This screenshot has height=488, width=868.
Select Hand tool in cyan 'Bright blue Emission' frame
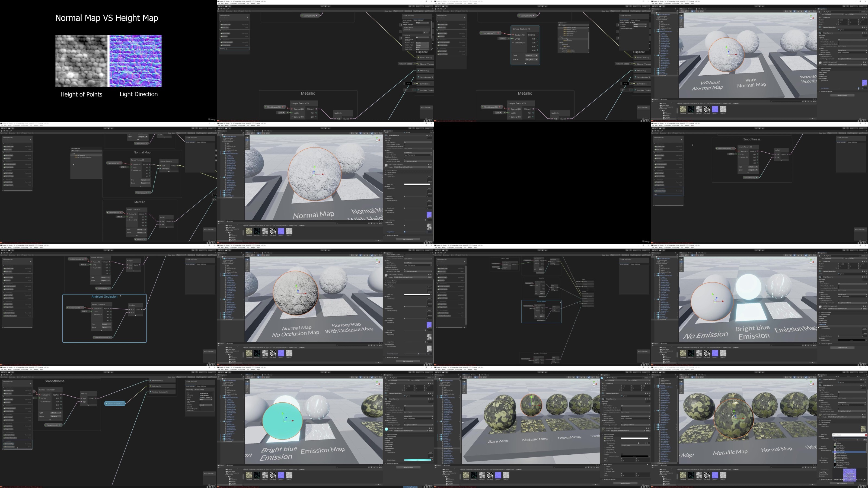247,381
